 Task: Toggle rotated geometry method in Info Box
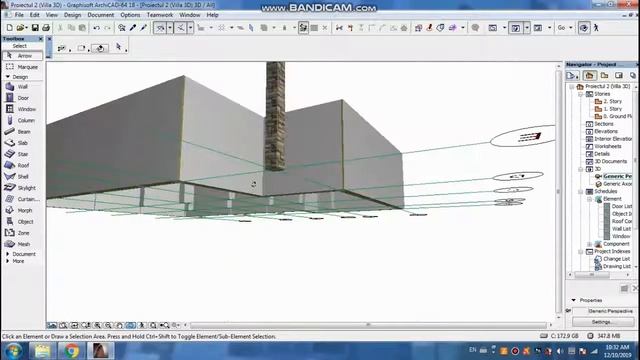[100, 48]
